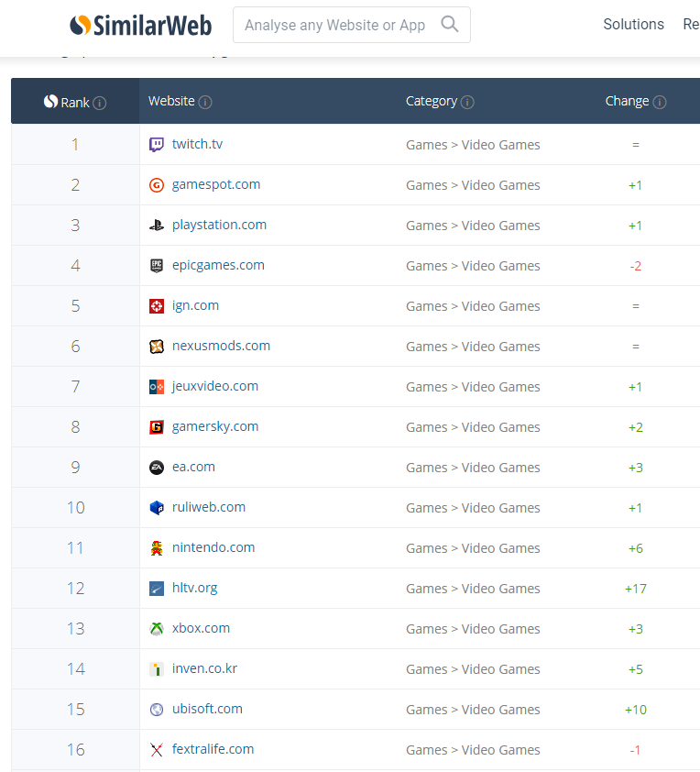Viewport: 700px width, 772px height.
Task: Click the Website column header
Action: (171, 102)
